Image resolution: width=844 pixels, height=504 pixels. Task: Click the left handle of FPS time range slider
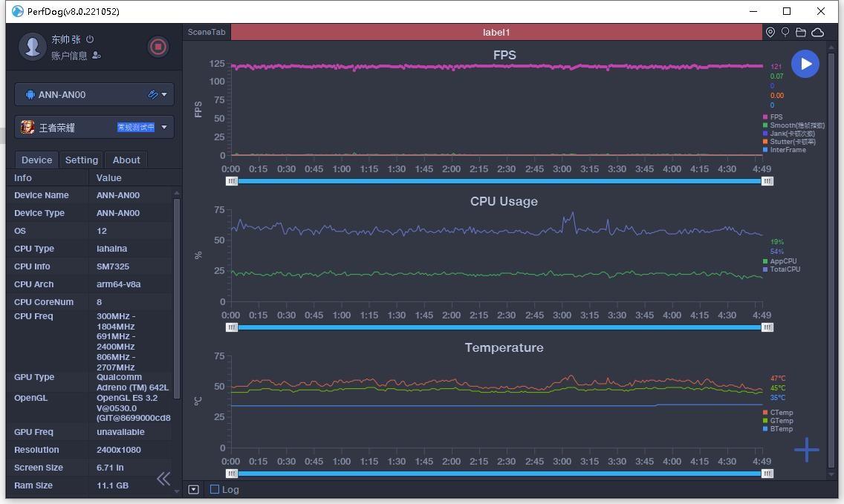[x=232, y=181]
